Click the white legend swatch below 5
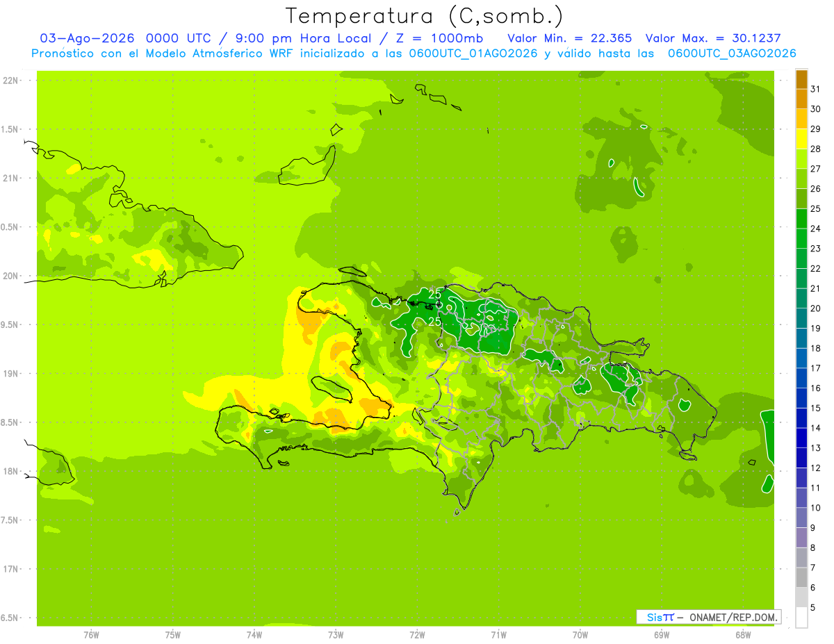The width and height of the screenshot is (834, 644). (x=801, y=618)
